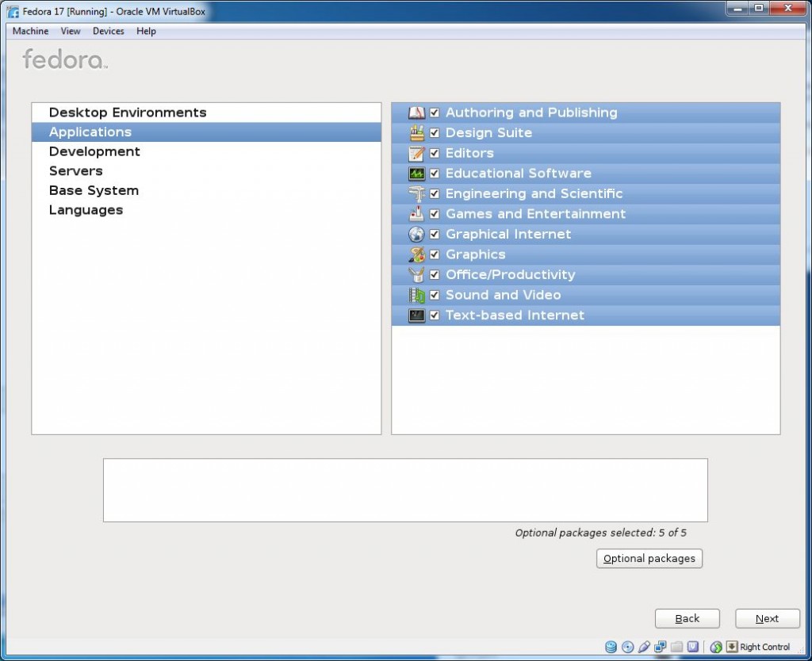812x661 pixels.
Task: Click the VirtualBox hard disk status icon
Action: [x=611, y=647]
